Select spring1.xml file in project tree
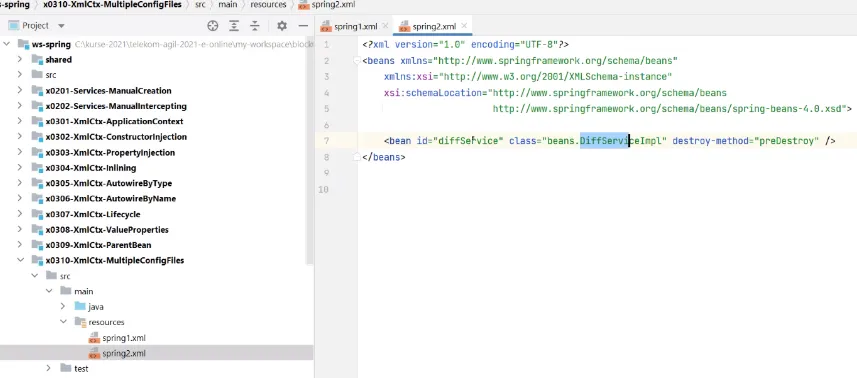 (124, 338)
